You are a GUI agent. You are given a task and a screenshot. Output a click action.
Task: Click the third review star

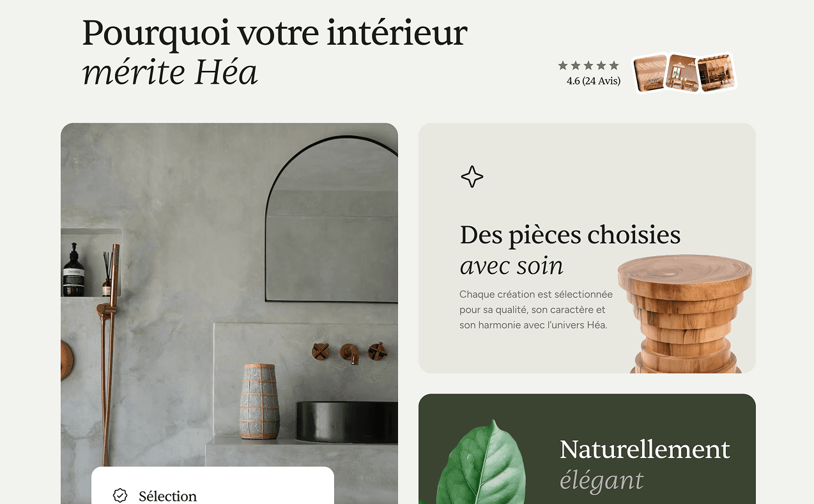tap(588, 65)
